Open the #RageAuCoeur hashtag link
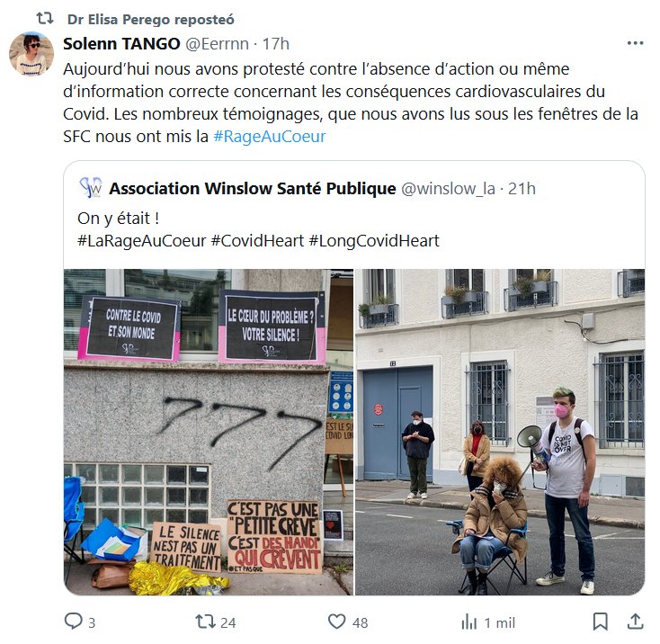The width and height of the screenshot is (660, 644). (270, 137)
